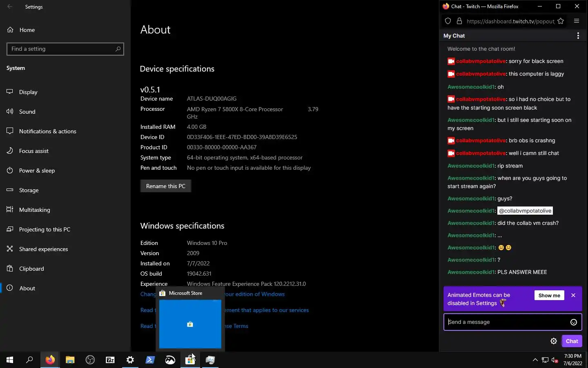Open Twitch chat settings gear
Viewport: 588px width, 368px height.
click(x=554, y=341)
